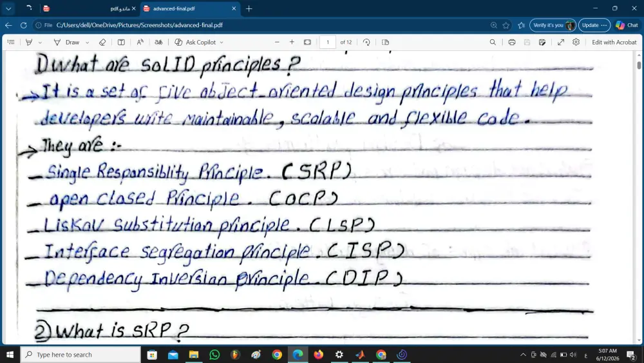Open a new browser tab
The width and height of the screenshot is (644, 363).
(x=249, y=8)
